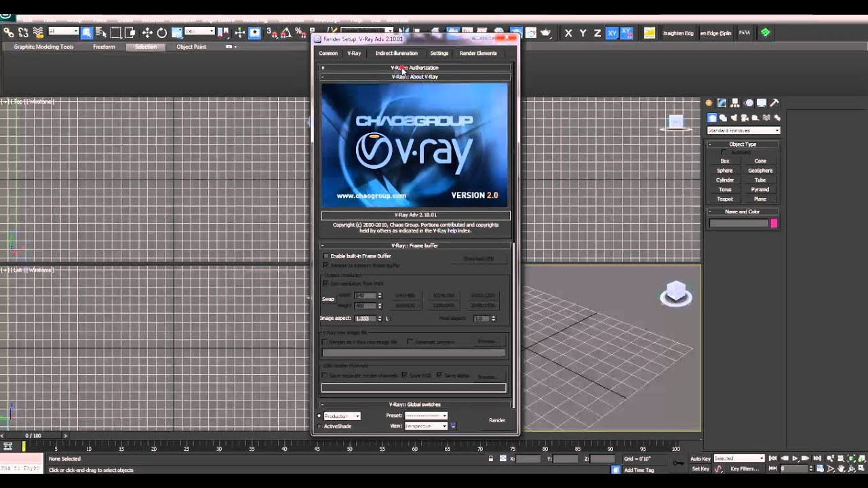Activate the Select Object tool
Screen dimensions: 868x488
click(x=87, y=33)
